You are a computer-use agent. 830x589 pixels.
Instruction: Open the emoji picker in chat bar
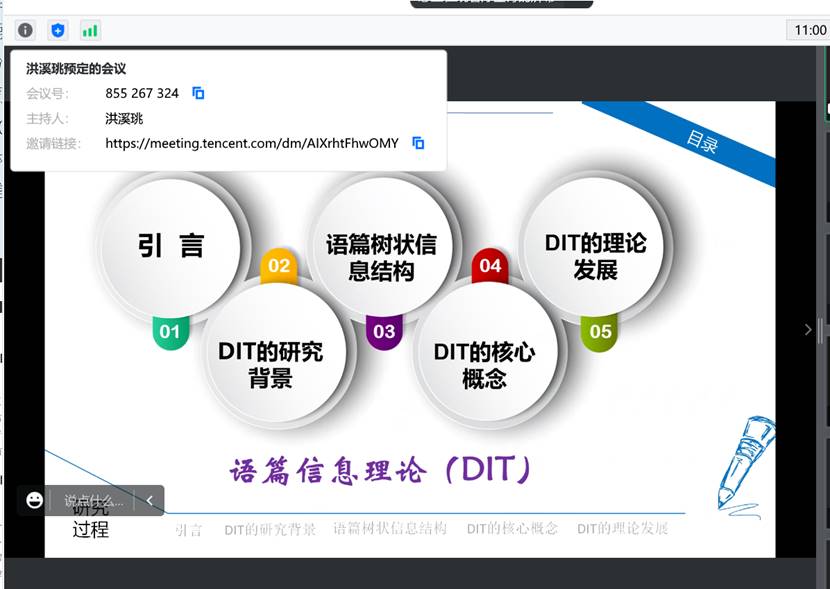(x=36, y=500)
